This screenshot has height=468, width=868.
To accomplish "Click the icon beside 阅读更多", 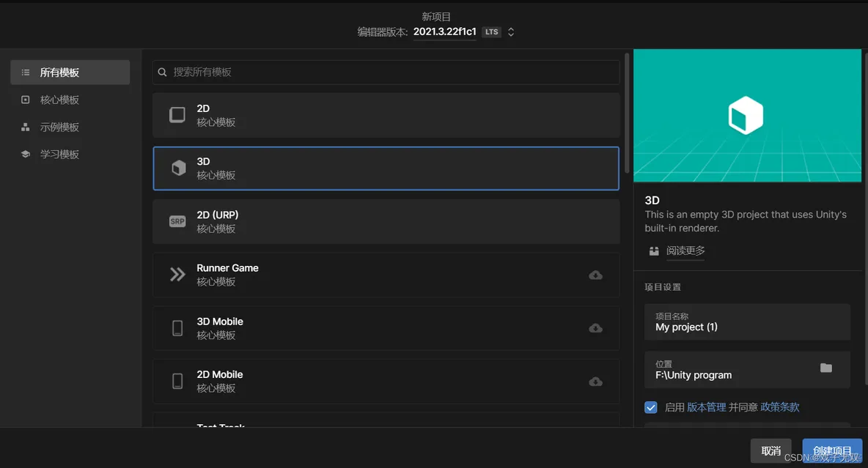I will [x=654, y=251].
